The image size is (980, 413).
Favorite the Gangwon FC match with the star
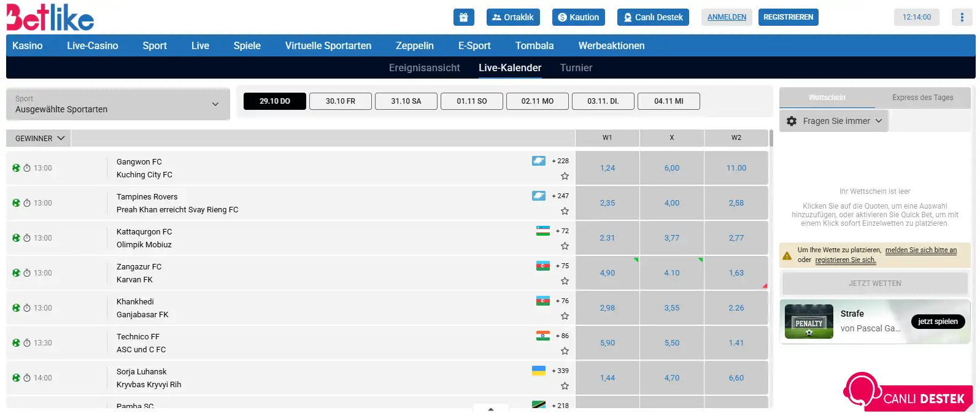pos(565,176)
